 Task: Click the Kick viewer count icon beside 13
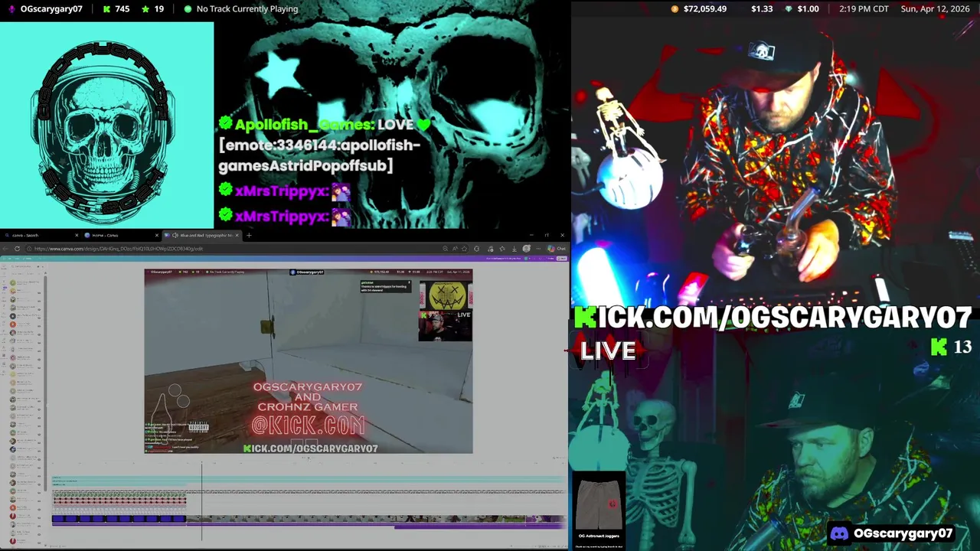point(939,347)
